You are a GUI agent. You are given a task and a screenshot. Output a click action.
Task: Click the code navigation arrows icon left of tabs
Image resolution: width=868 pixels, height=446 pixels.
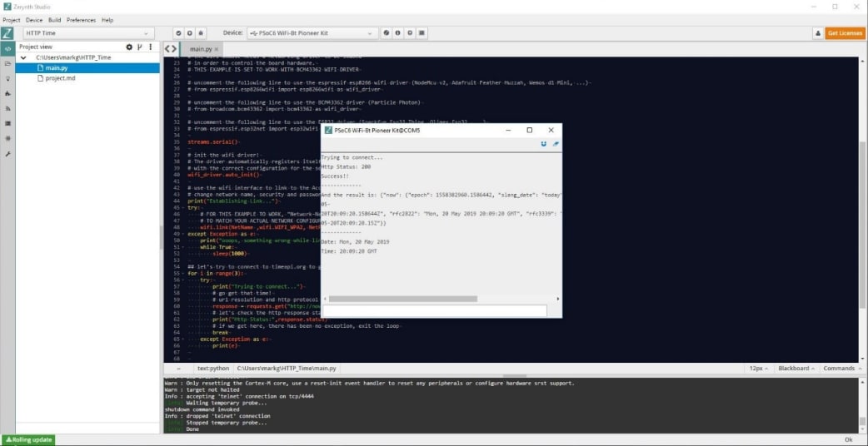pos(171,49)
